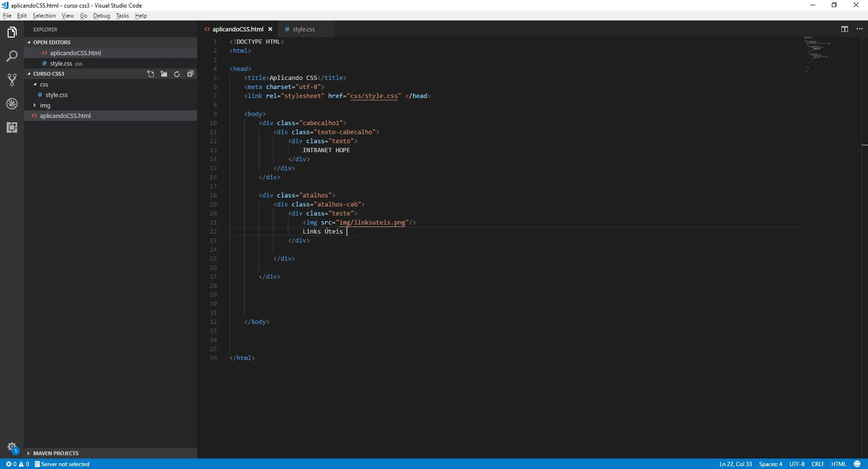Image resolution: width=868 pixels, height=469 pixels.
Task: Open the Extensions view icon
Action: 12,127
